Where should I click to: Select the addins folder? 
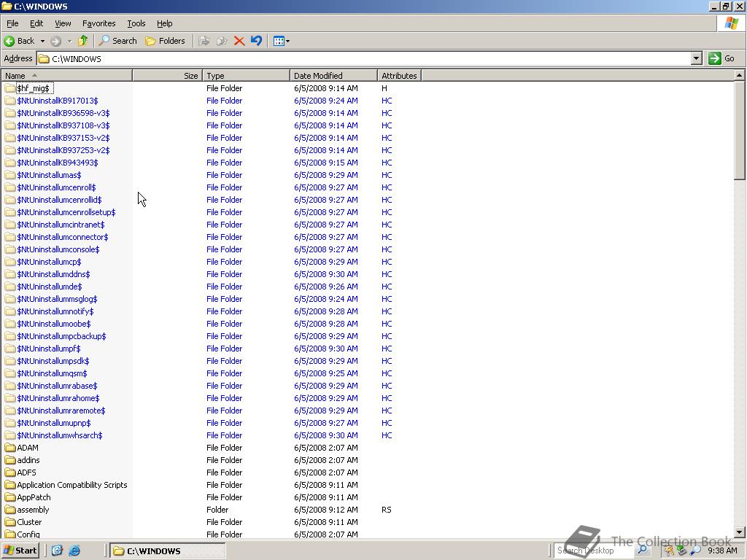[x=28, y=459]
